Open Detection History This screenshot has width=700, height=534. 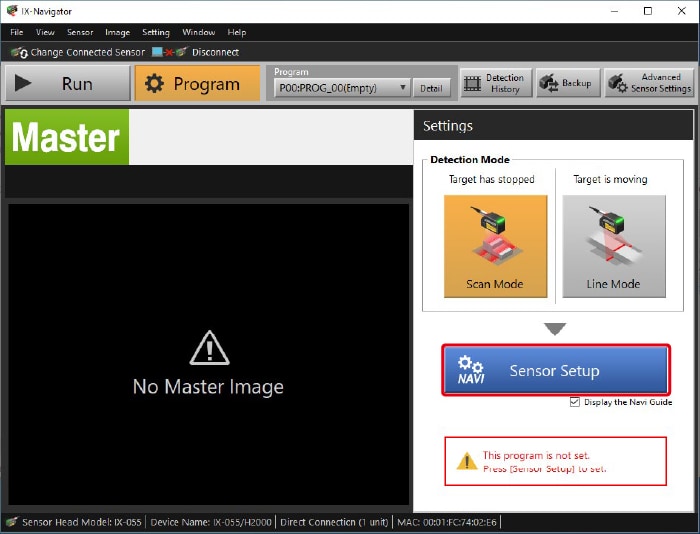[x=496, y=83]
